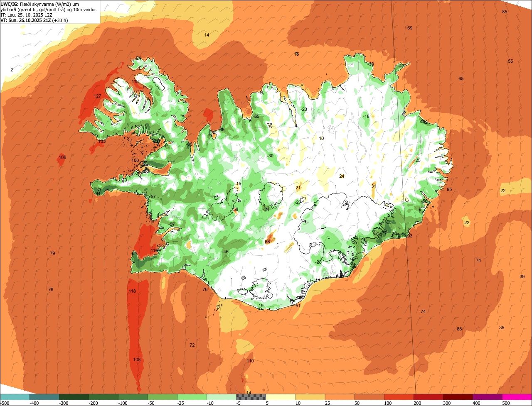Click the map value '110' in the southern sea
Screen dimensions: 532x406
pos(250,361)
